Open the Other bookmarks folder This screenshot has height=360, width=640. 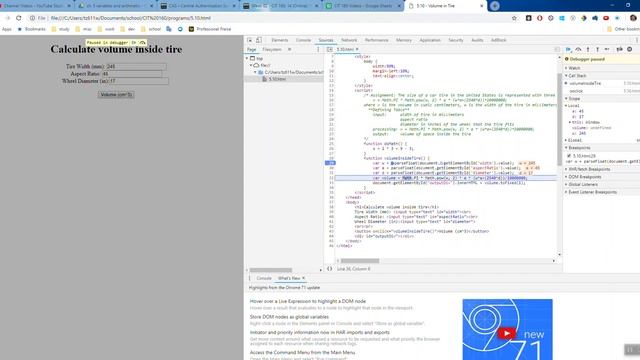(x=623, y=29)
